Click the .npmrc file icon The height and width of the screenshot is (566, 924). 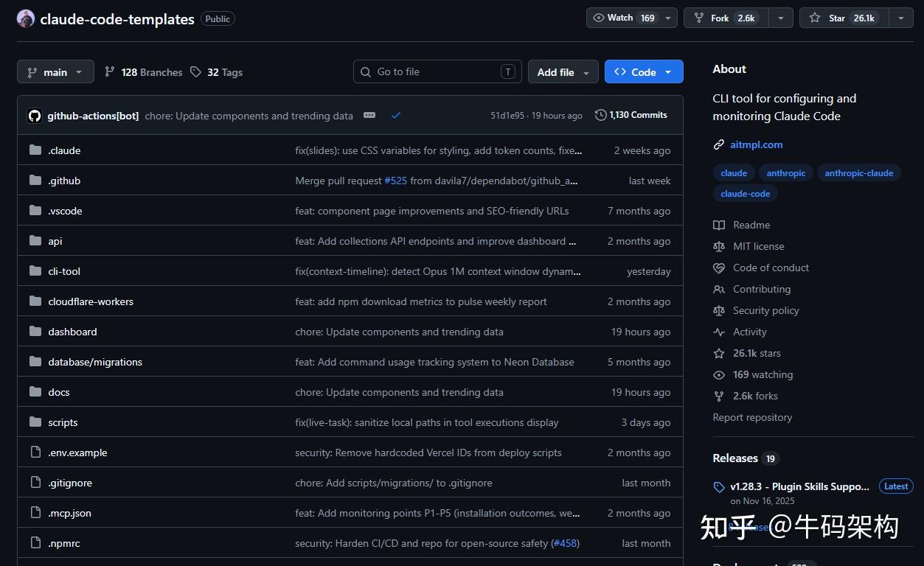pyautogui.click(x=35, y=543)
